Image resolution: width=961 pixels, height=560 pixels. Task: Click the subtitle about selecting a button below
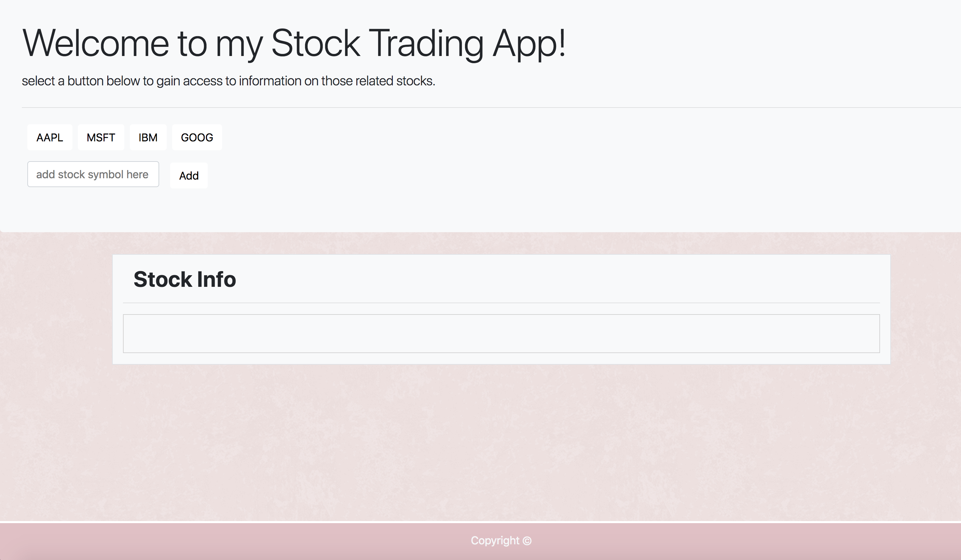point(229,81)
